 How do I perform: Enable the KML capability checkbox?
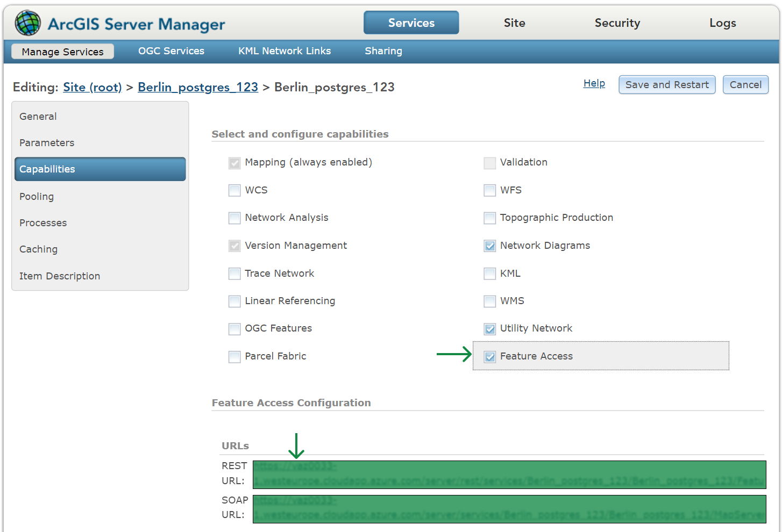point(489,274)
